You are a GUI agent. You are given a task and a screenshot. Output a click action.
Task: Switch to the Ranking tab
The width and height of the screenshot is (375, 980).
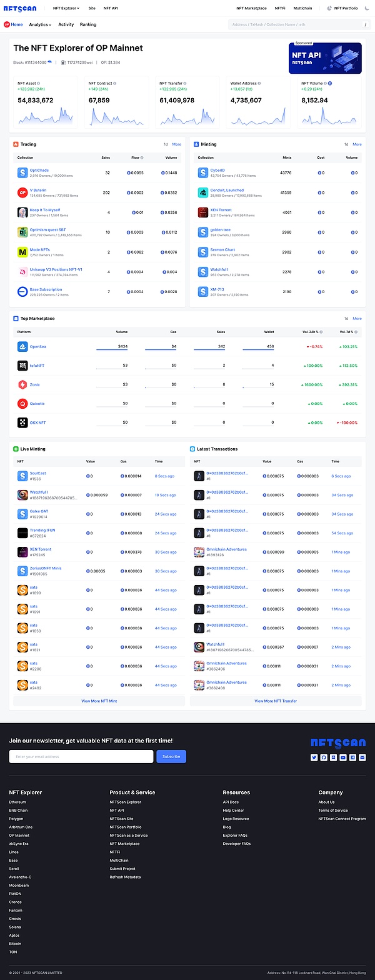pyautogui.click(x=88, y=24)
